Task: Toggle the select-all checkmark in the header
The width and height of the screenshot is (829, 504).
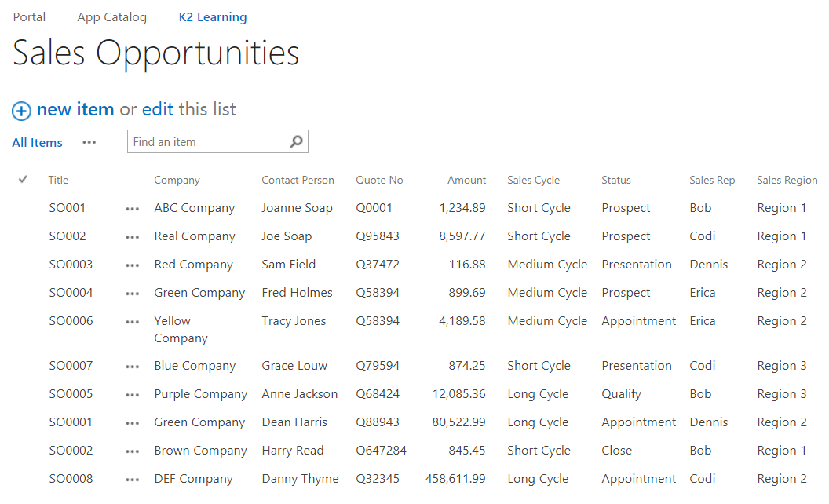Action: (23, 180)
